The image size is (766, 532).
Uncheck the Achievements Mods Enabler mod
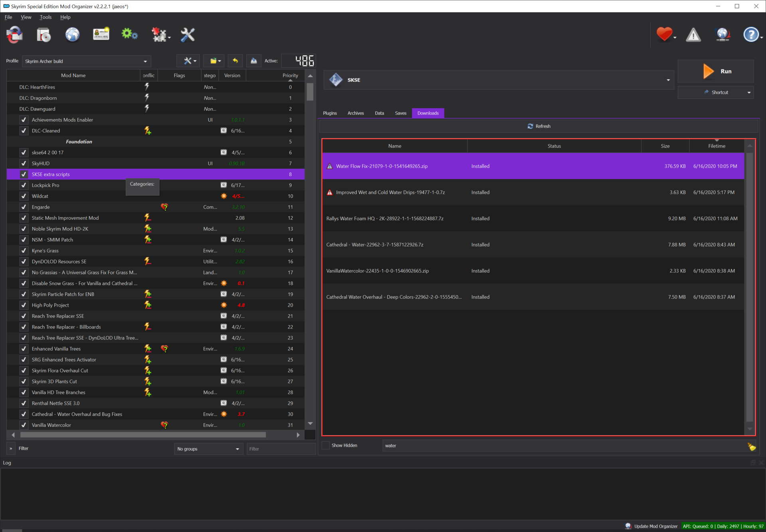coord(24,120)
